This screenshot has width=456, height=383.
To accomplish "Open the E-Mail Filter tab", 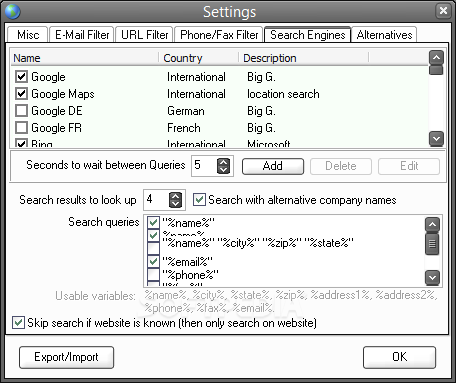I will point(82,35).
